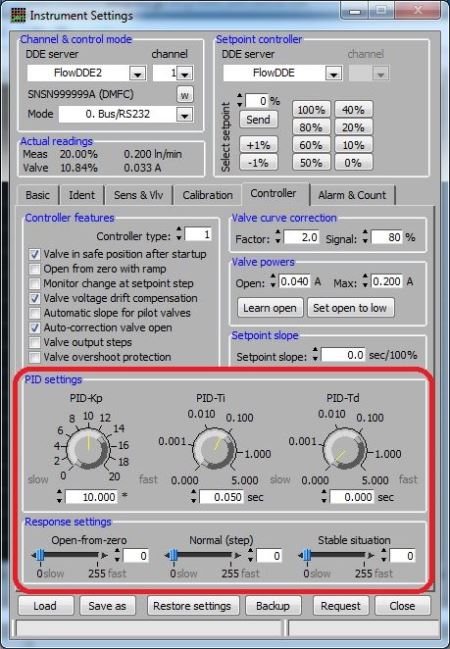
Task: Click the Instrument Settings title bar icon
Action: [x=17, y=15]
